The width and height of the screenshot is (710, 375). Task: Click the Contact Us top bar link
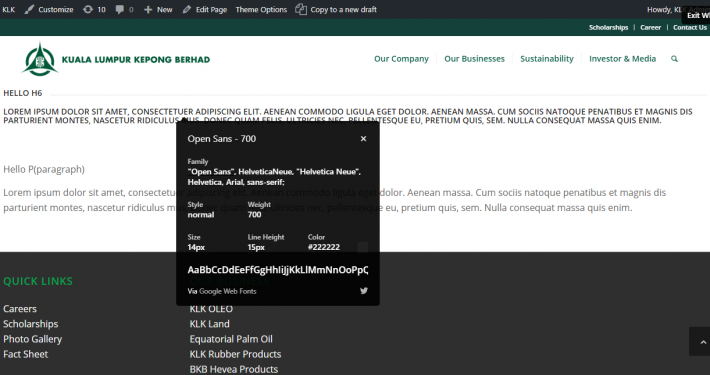(x=690, y=28)
